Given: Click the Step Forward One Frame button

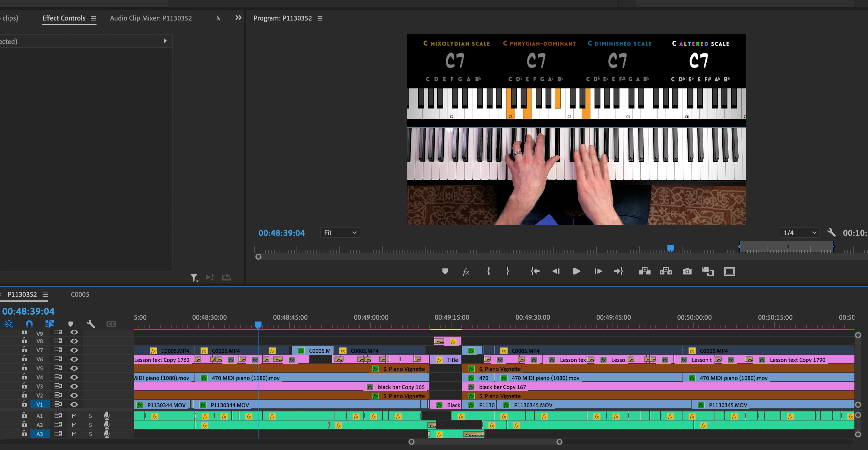Looking at the screenshot, I should (598, 271).
